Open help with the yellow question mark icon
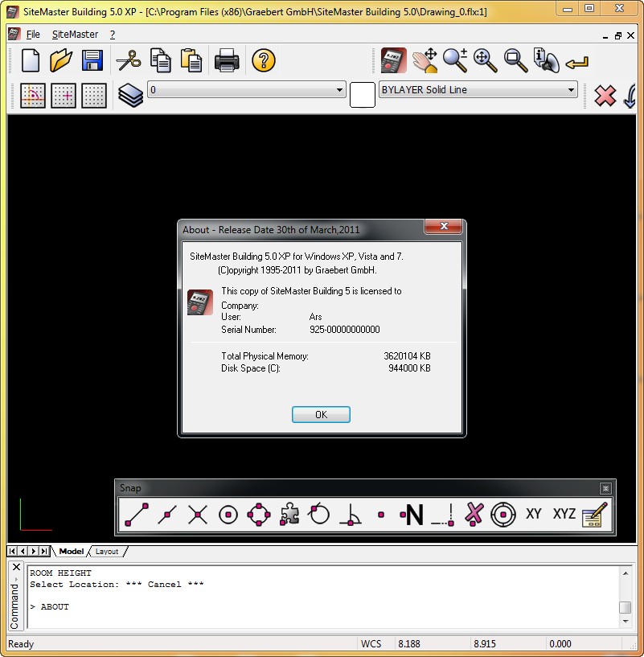The height and width of the screenshot is (657, 644). [x=264, y=61]
